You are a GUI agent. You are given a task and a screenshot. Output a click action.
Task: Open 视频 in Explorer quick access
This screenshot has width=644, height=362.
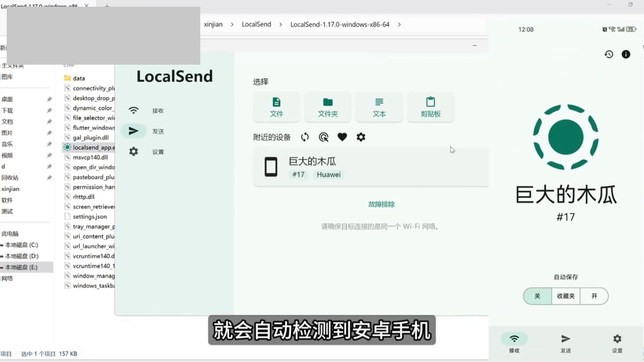coord(7,156)
